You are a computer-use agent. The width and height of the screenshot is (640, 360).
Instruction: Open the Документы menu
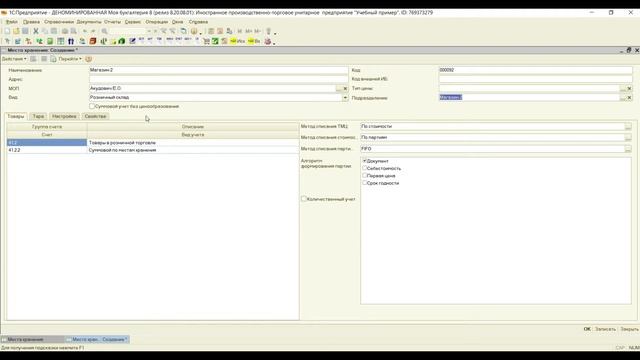[89, 22]
